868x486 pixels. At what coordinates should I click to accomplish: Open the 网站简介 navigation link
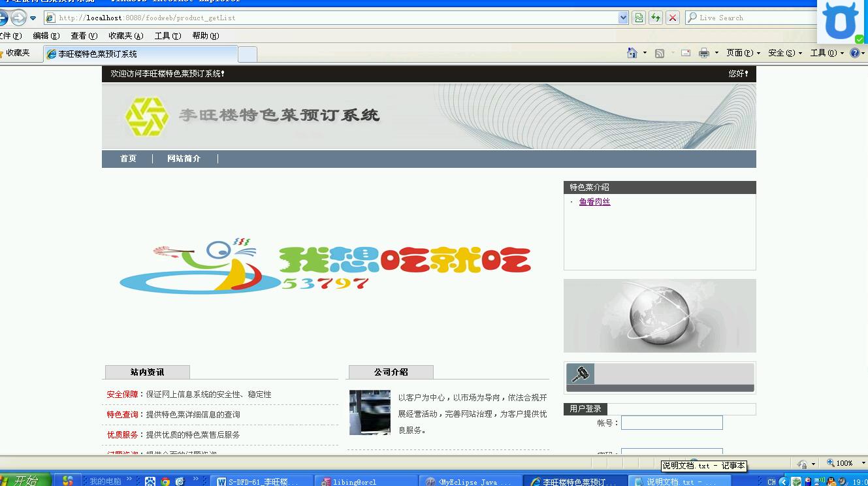point(184,159)
